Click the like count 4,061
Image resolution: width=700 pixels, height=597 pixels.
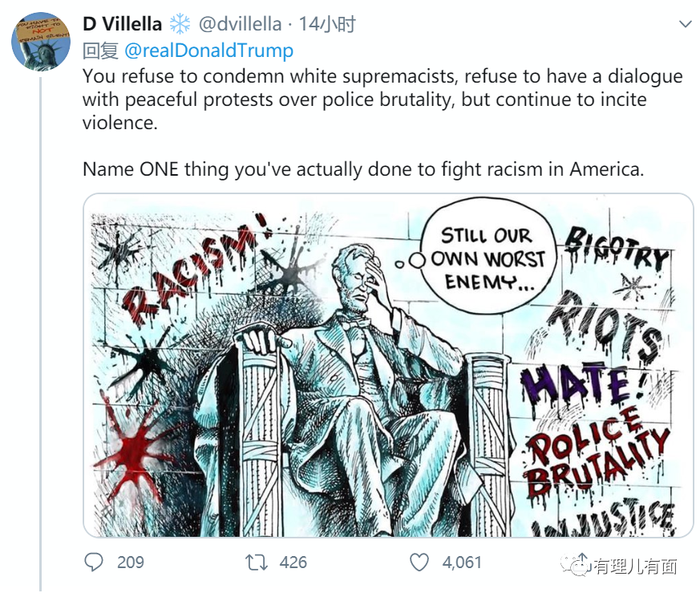tap(462, 562)
